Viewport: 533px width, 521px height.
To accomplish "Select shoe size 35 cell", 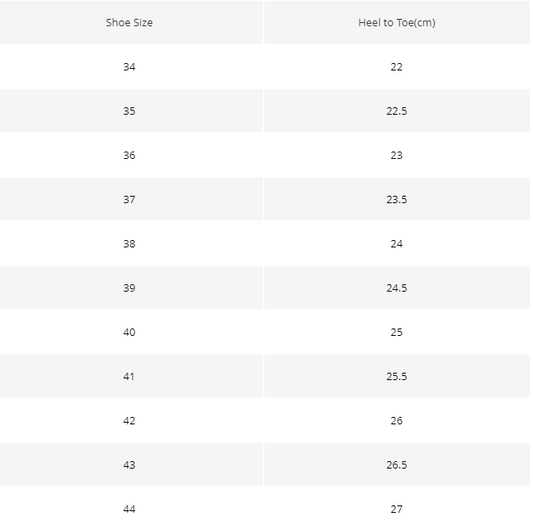I will tap(129, 111).
